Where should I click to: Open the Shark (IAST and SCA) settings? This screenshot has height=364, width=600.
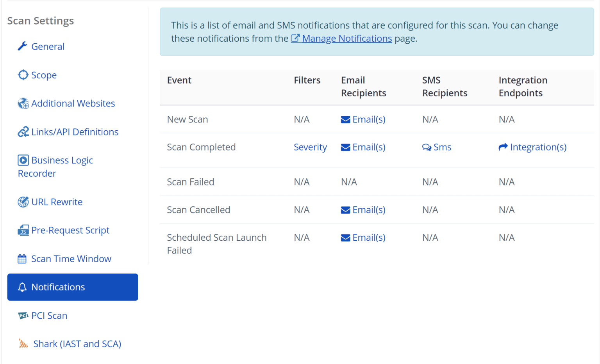[77, 344]
